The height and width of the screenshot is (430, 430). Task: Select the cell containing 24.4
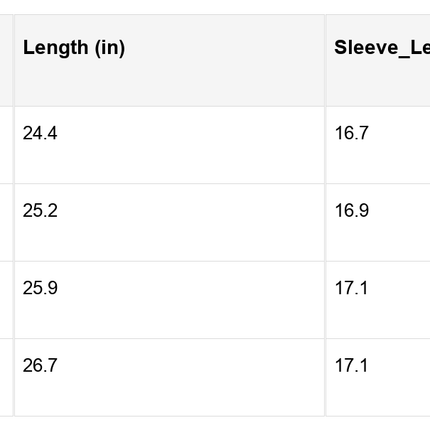[169, 145]
